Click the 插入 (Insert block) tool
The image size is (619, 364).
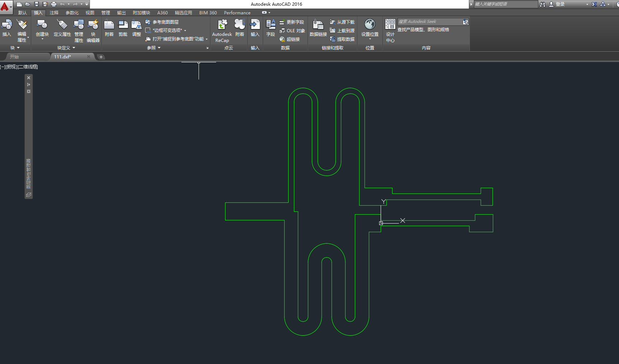(7, 29)
